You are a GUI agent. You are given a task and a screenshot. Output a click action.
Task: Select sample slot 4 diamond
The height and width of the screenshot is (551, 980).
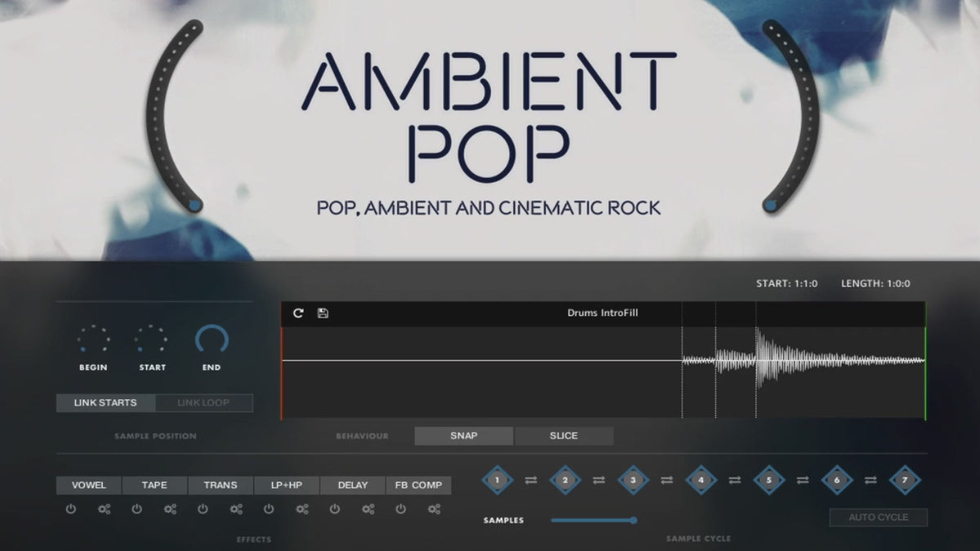coord(701,480)
